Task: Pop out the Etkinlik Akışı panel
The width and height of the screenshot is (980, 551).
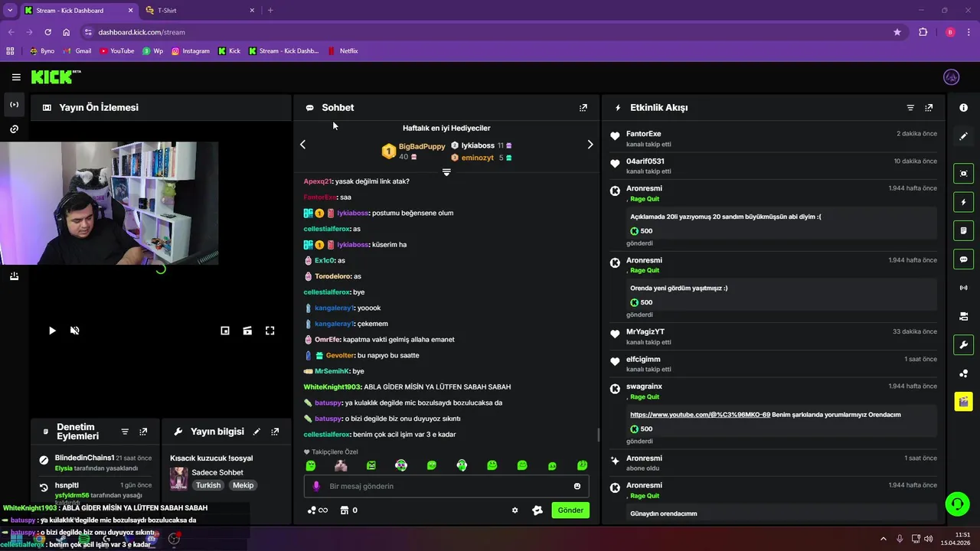Action: tap(929, 108)
